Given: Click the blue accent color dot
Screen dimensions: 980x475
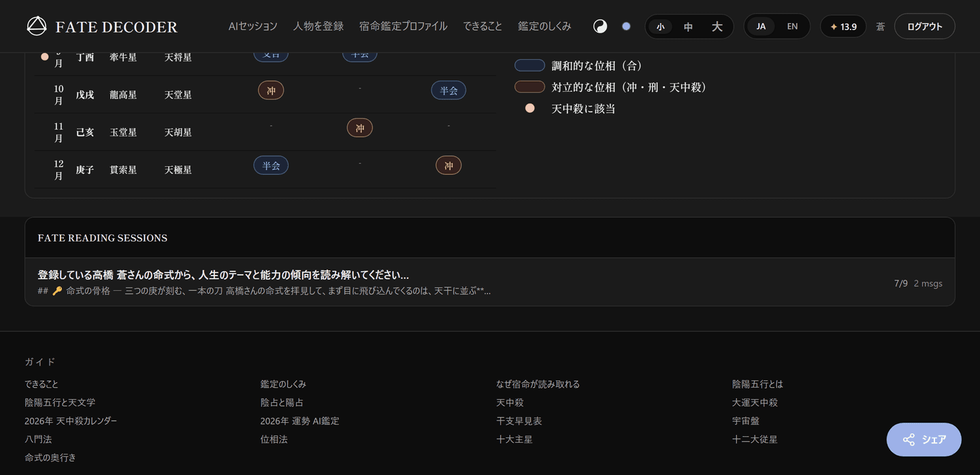Looking at the screenshot, I should 626,27.
